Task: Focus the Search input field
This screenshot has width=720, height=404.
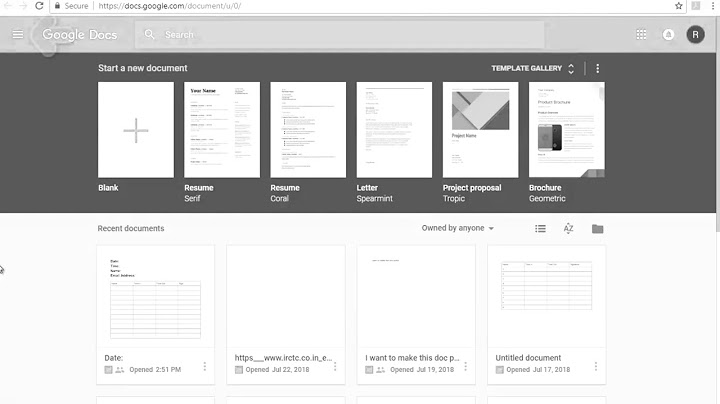Action: click(x=340, y=34)
